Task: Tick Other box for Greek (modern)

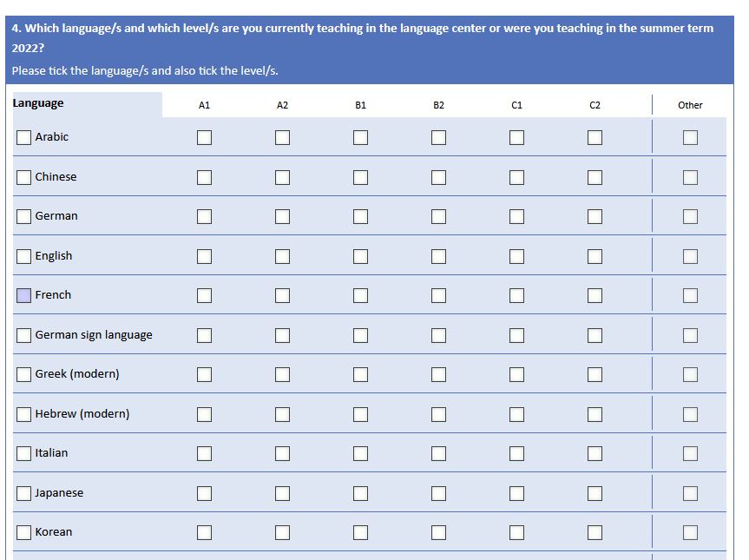Action: click(690, 374)
